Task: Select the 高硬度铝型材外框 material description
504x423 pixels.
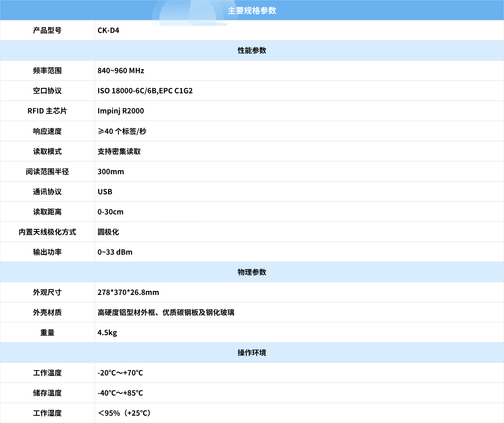Action: (166, 312)
